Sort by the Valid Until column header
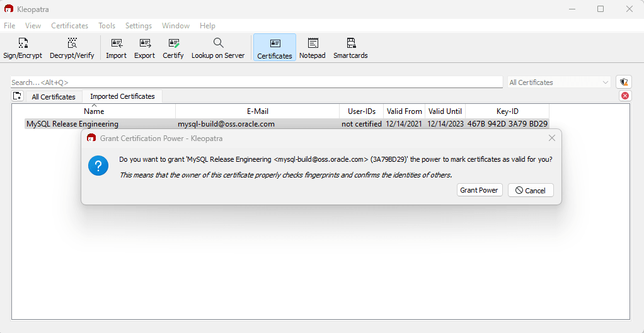Viewport: 644px width, 333px height. (x=445, y=111)
